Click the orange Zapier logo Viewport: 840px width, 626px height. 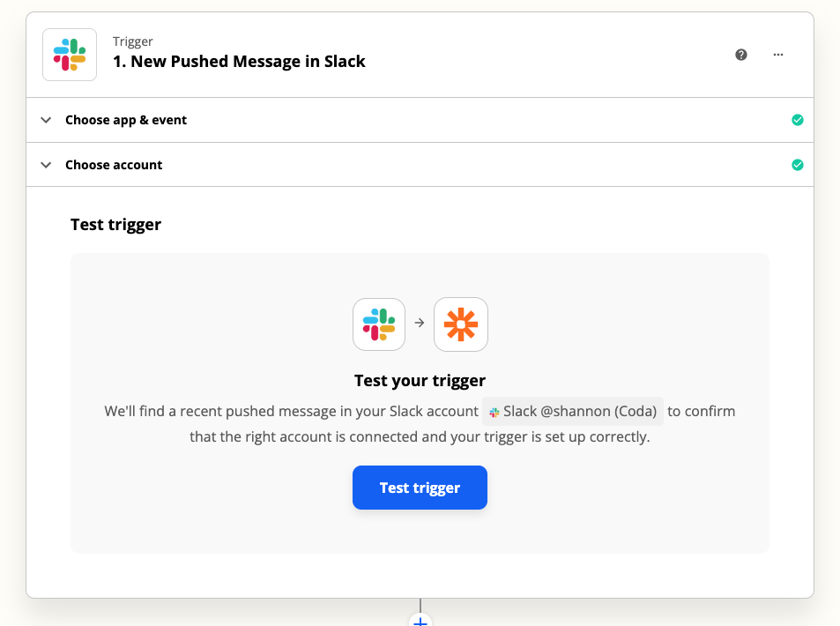coord(461,324)
